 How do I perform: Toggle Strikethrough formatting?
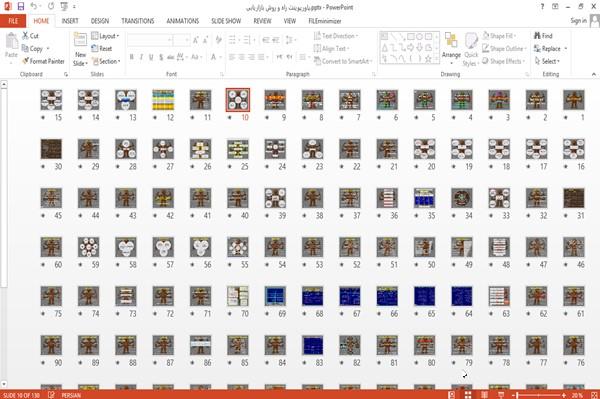pos(171,57)
